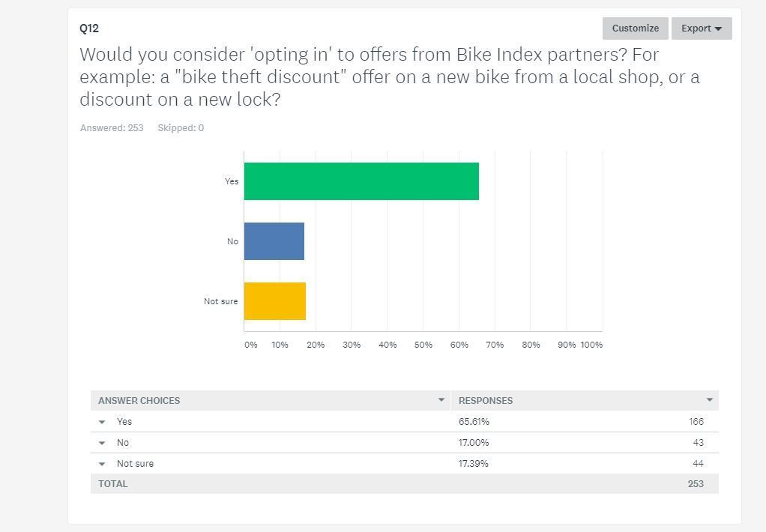Open the Export dropdown menu
766x532 pixels.
point(701,28)
